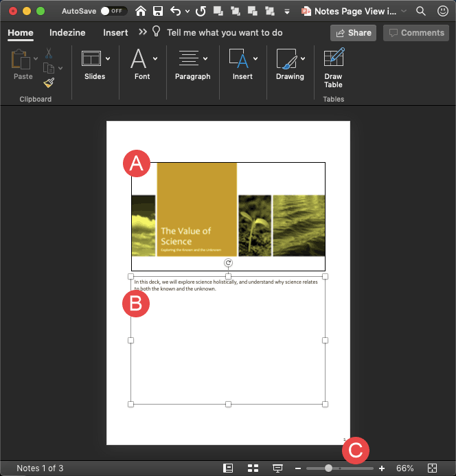Click the Slides layout icon
The width and height of the screenshot is (456, 476).
coord(91,58)
